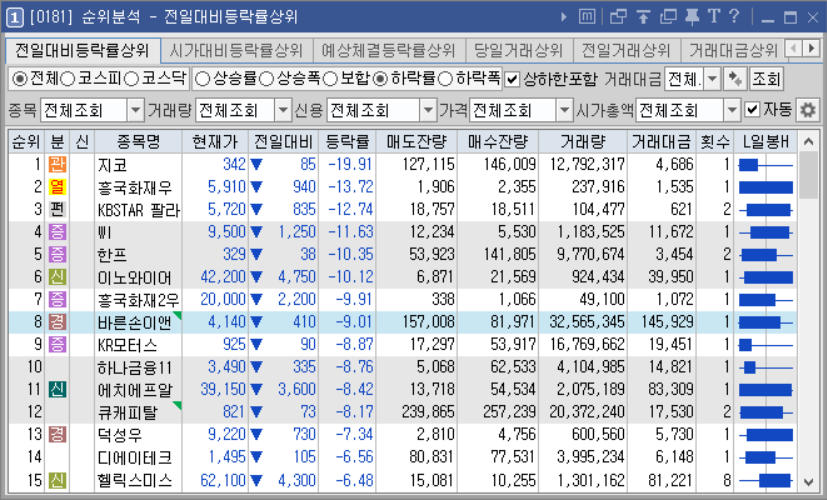Pin the window with the pushpin icon
Image resolution: width=827 pixels, height=500 pixels.
tap(691, 17)
